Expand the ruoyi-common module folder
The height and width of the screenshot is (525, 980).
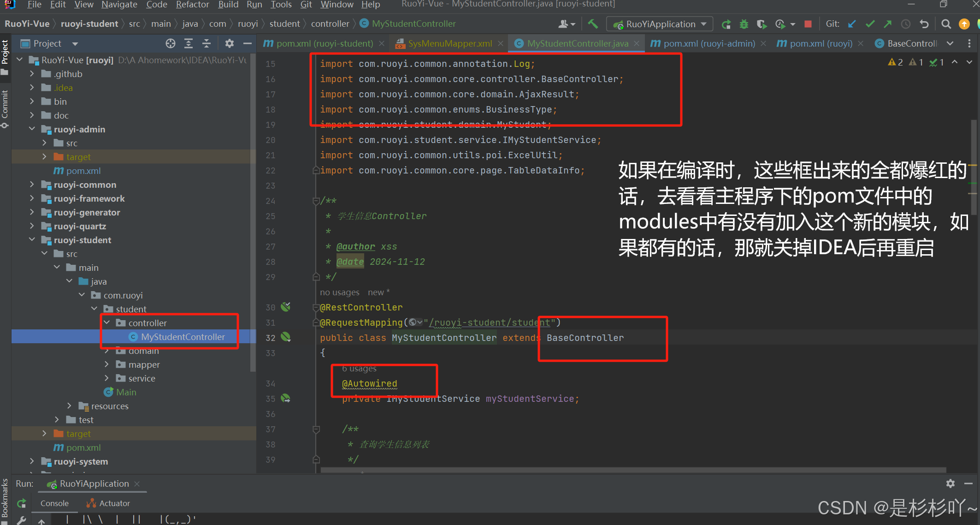click(x=32, y=185)
